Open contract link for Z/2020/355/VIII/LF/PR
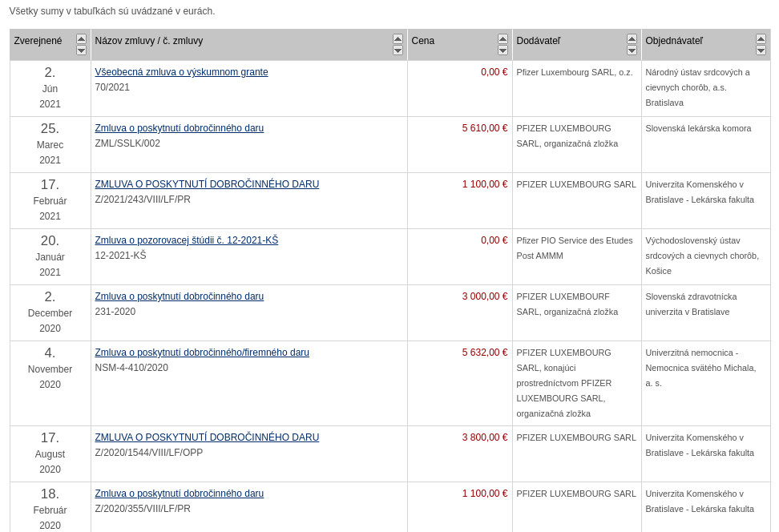This screenshot has height=532, width=779. point(179,494)
